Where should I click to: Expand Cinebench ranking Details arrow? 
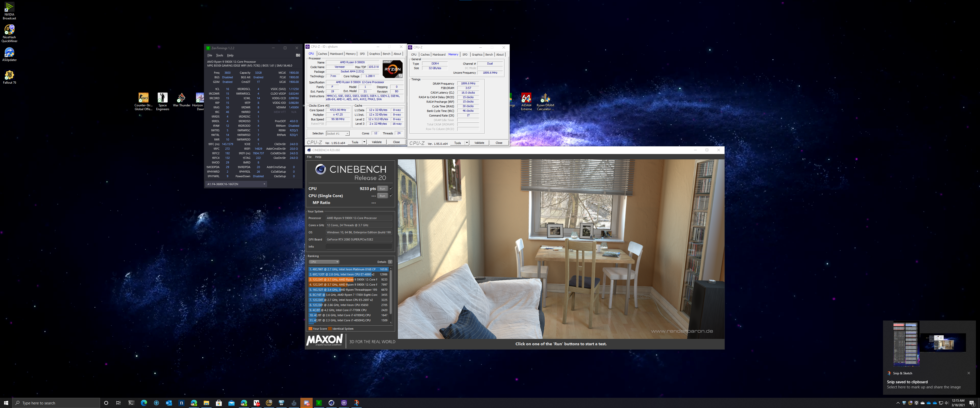point(390,262)
